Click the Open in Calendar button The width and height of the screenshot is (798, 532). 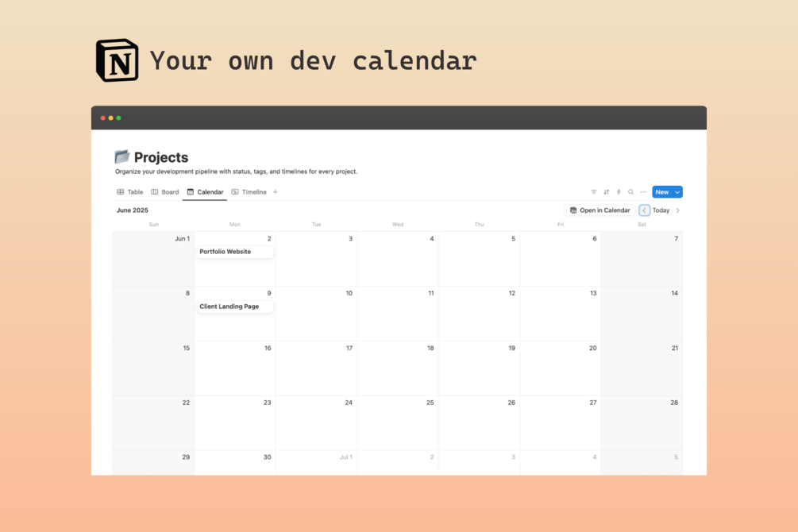tap(599, 210)
